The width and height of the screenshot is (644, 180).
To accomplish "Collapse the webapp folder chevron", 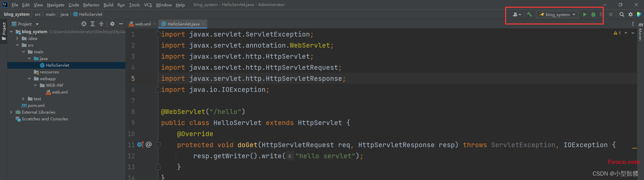I will (29, 78).
